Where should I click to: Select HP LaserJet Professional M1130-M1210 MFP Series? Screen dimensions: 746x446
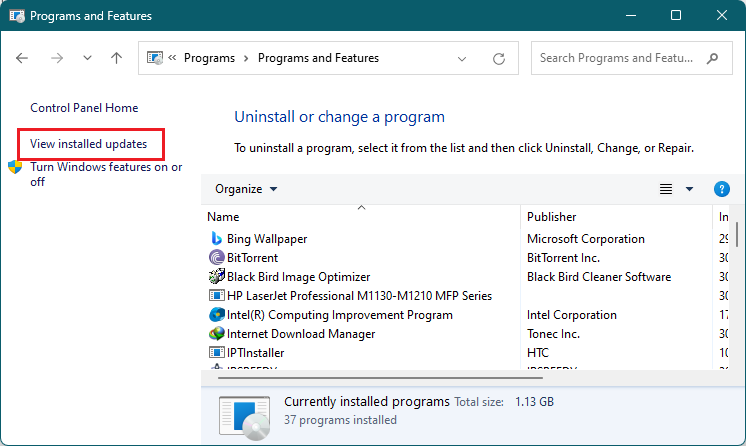359,296
